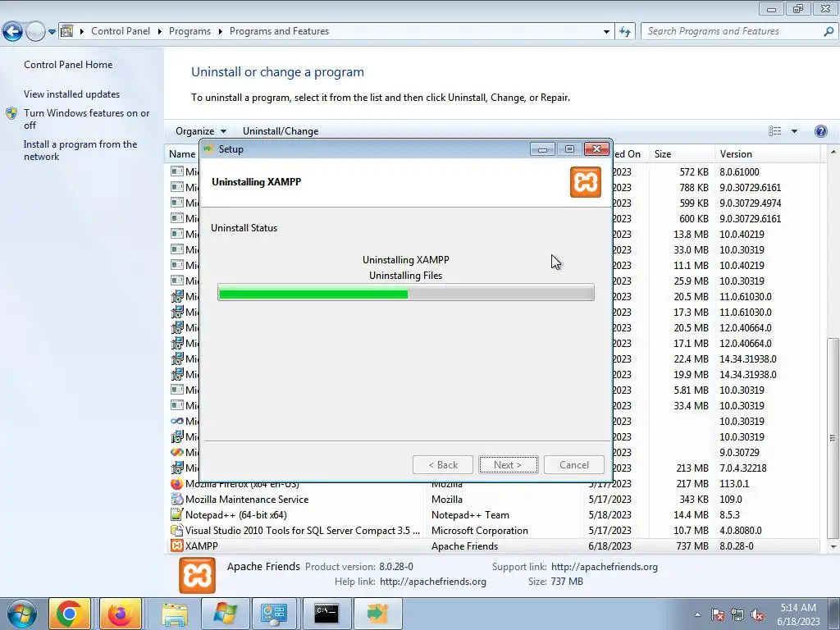Click the XAMPP row icon in program list
This screenshot has height=630, width=840.
point(176,546)
